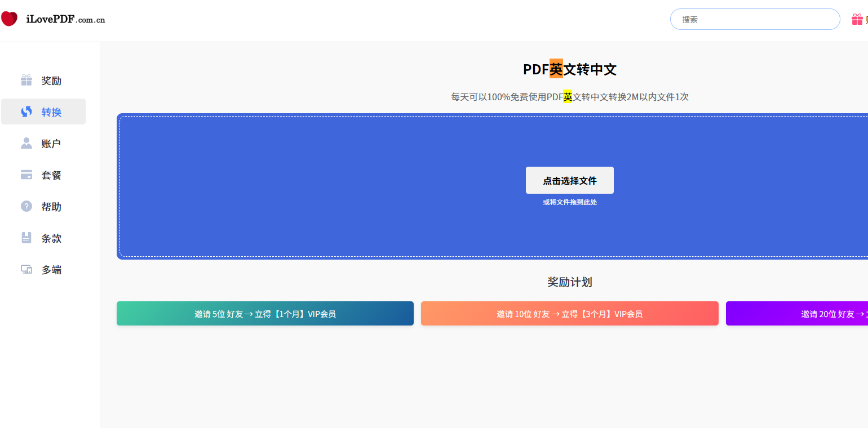Click the question mark icon beside 帮助
This screenshot has width=868, height=428.
click(x=26, y=207)
